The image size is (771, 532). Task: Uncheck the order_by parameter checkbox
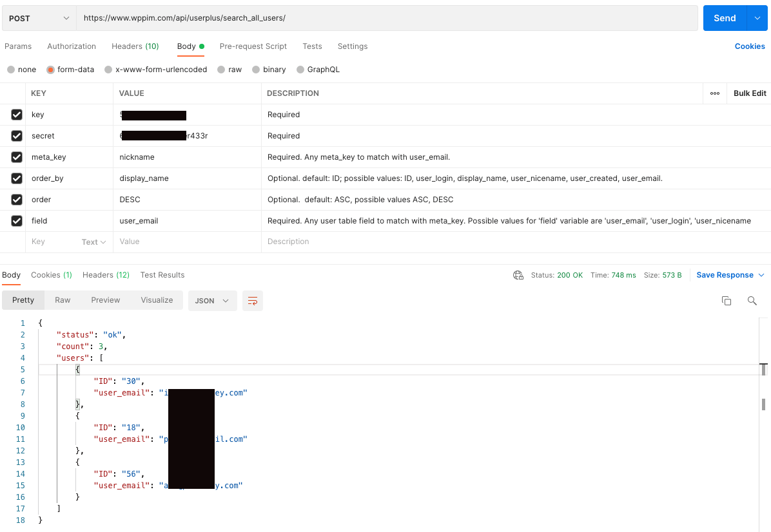17,178
